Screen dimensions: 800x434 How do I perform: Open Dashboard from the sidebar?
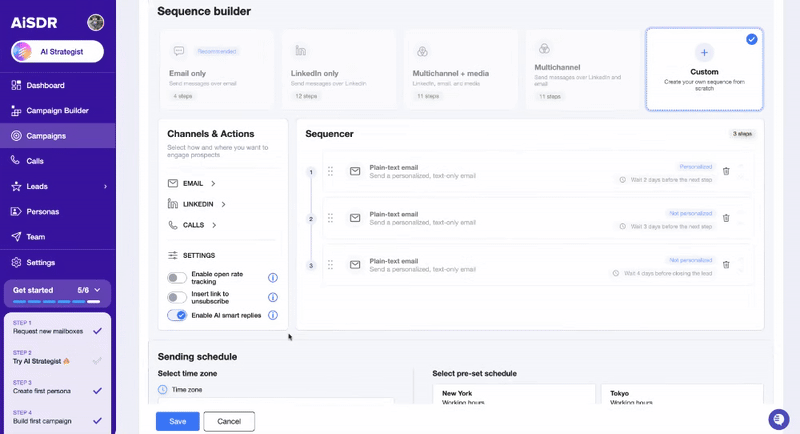[x=46, y=86]
